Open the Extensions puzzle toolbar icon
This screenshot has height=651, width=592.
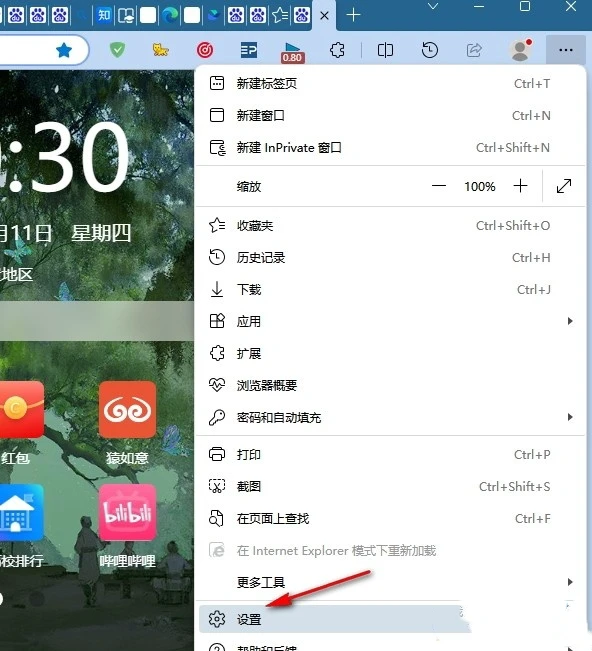pos(337,51)
